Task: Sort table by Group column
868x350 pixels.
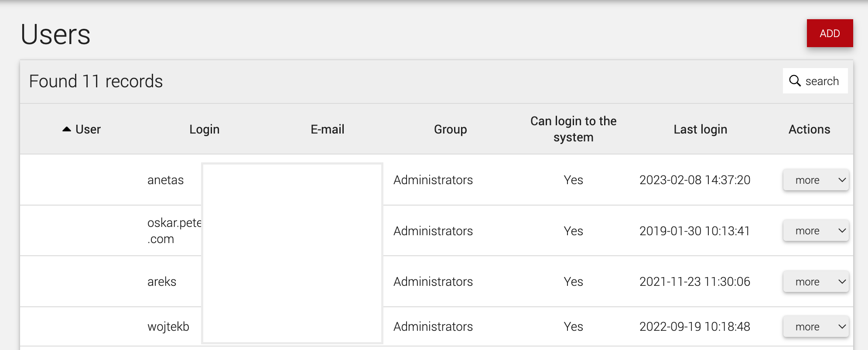Action: 450,129
